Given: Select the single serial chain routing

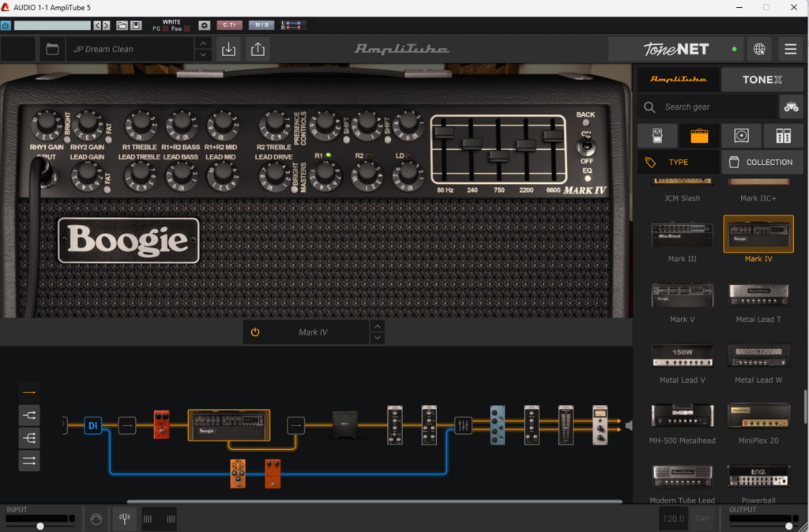Looking at the screenshot, I should [x=29, y=392].
